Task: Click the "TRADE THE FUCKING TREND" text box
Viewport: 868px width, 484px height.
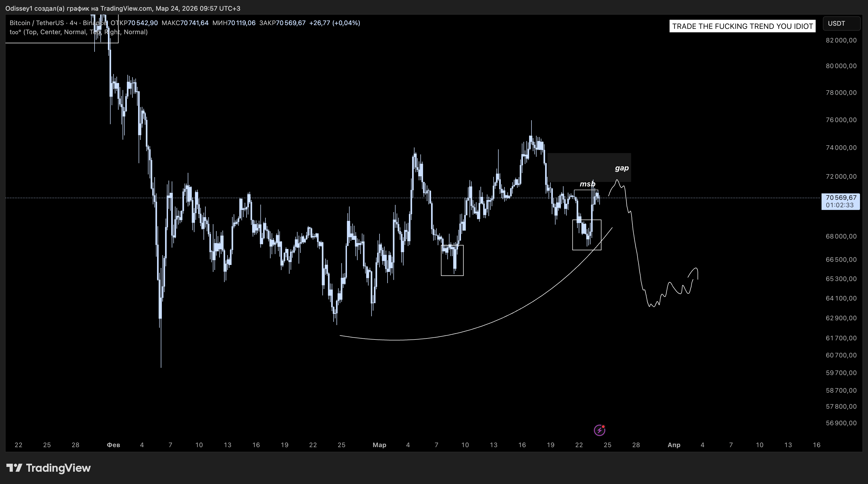Action: click(742, 26)
